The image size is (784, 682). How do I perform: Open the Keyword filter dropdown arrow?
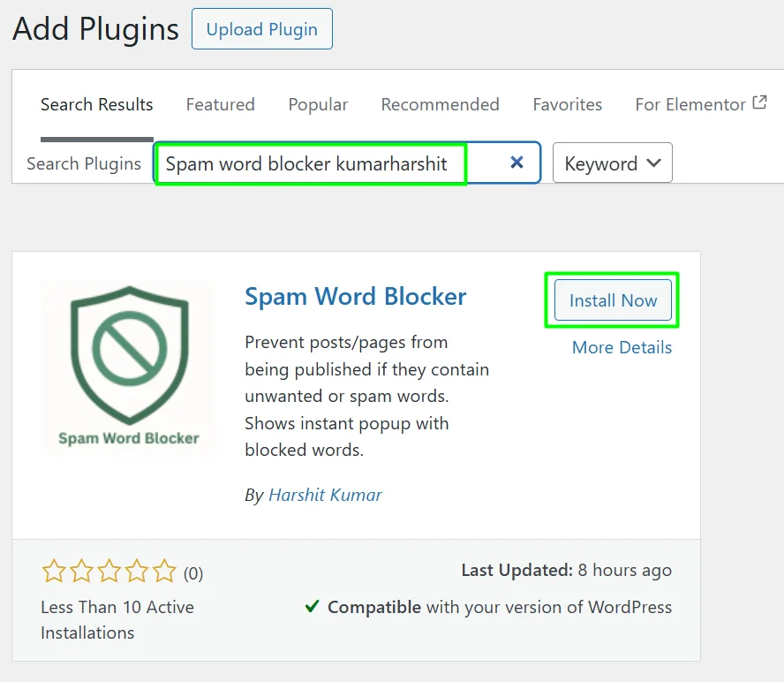[652, 163]
